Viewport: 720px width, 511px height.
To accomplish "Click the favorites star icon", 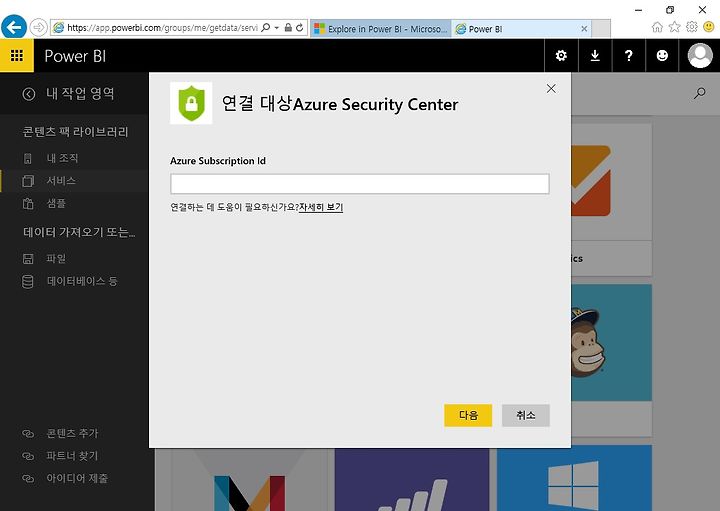I will tap(674, 27).
